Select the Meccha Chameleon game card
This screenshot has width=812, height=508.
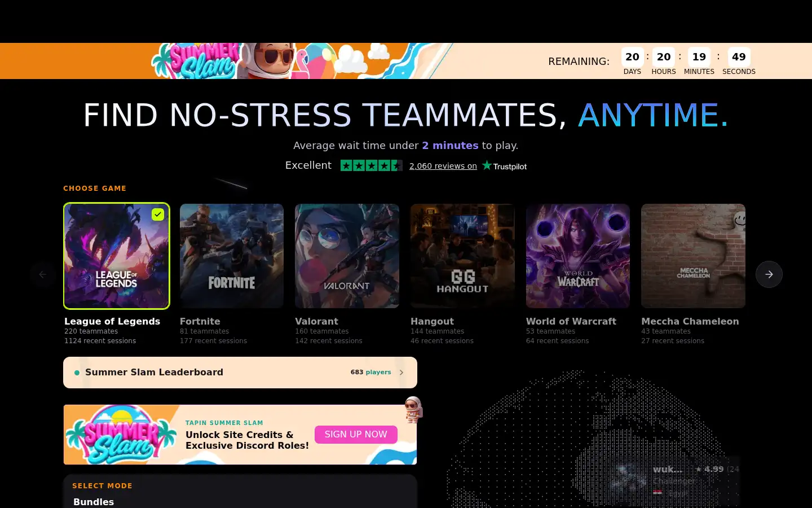click(693, 256)
